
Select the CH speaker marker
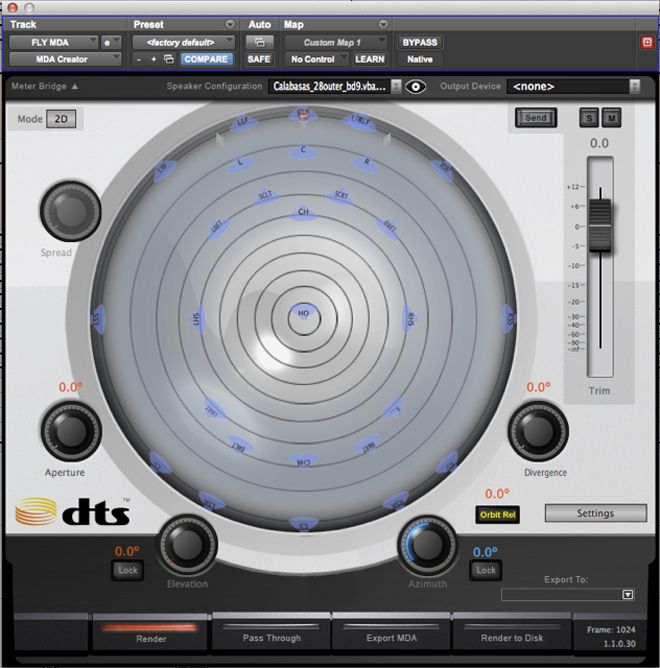pyautogui.click(x=303, y=212)
